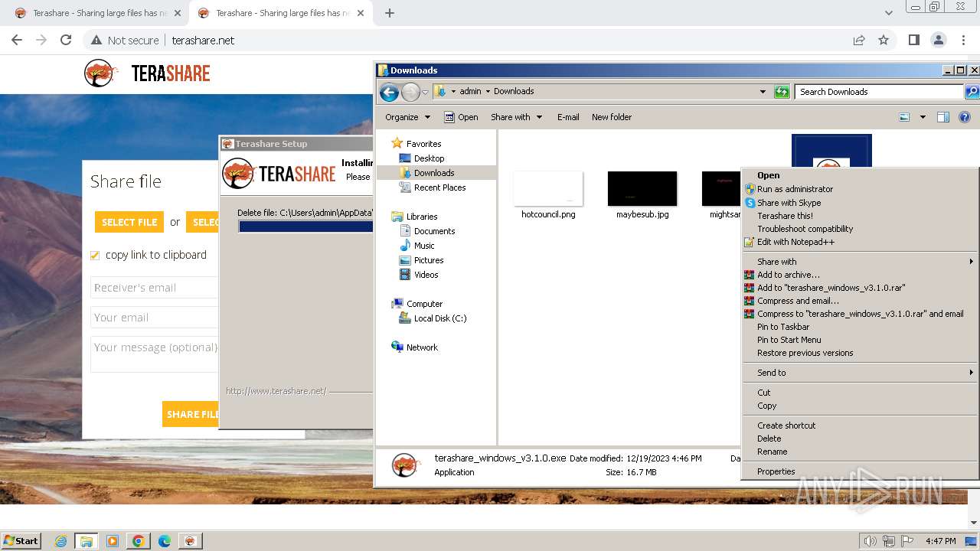Click the change view icon in Explorer

(x=904, y=117)
